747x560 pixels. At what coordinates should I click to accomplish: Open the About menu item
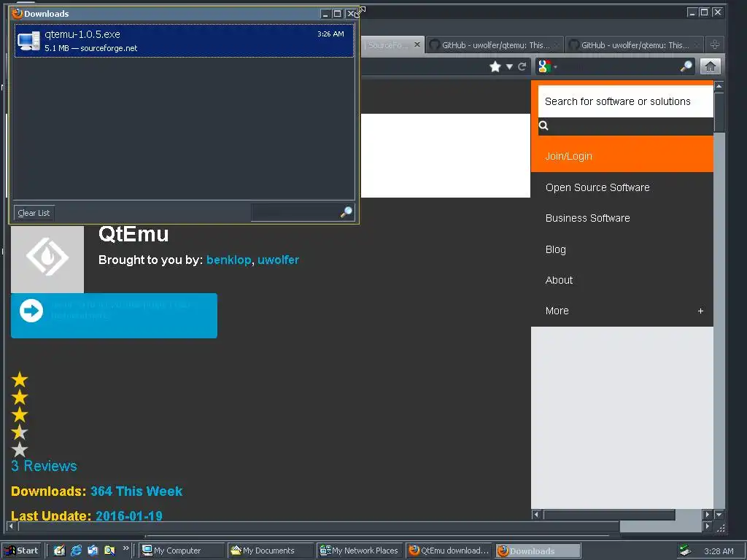[559, 280]
